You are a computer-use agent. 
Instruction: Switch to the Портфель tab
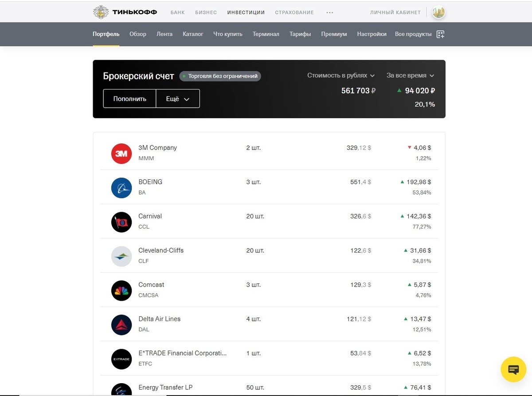(106, 34)
